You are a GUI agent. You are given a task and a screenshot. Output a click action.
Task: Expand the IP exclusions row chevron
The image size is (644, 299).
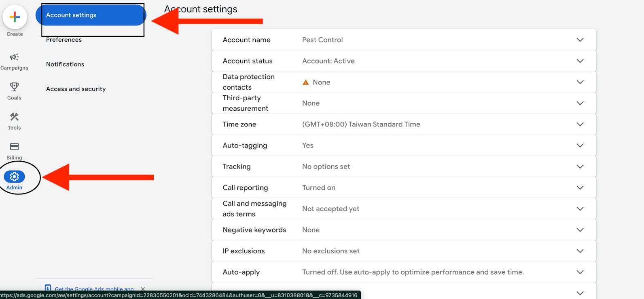click(580, 251)
